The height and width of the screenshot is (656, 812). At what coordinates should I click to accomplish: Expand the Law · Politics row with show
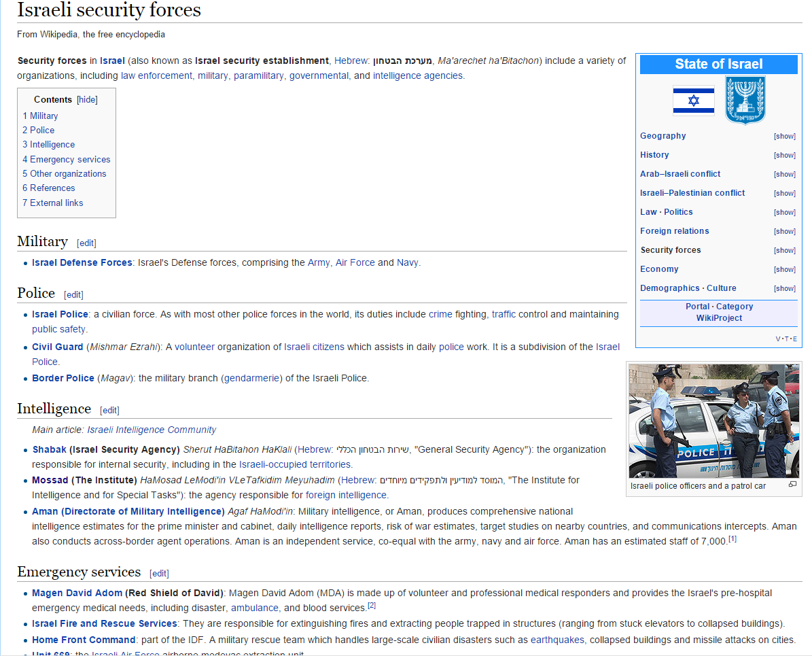click(785, 213)
